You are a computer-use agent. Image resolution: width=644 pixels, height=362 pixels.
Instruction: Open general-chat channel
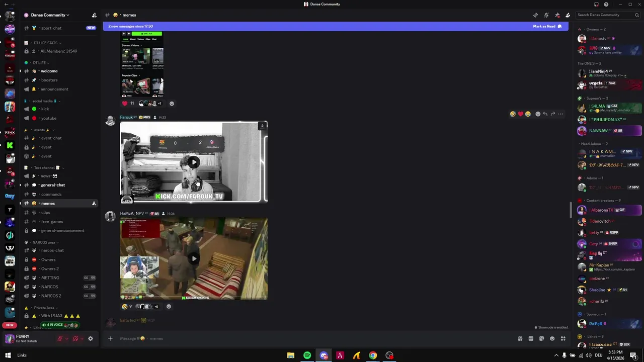(x=60, y=185)
